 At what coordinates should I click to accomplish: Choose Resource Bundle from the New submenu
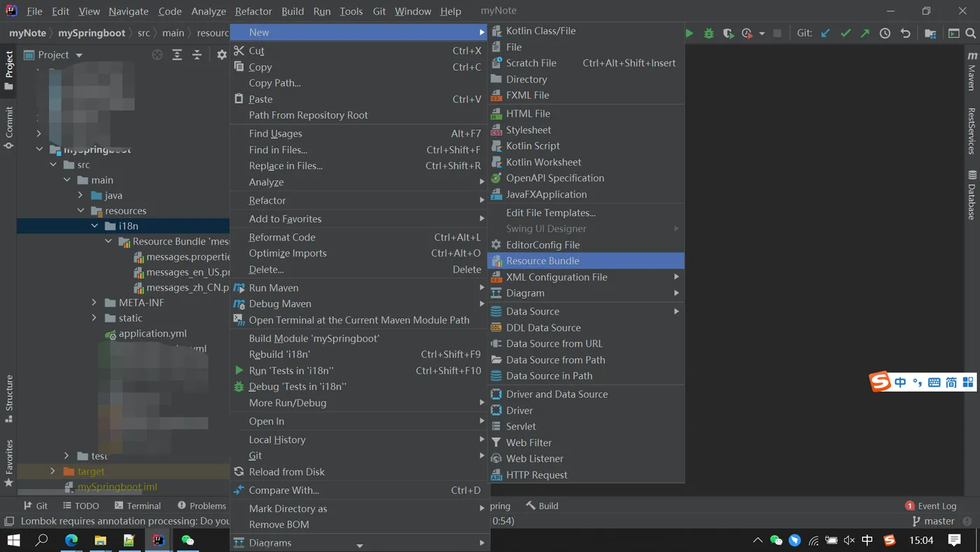point(586,261)
